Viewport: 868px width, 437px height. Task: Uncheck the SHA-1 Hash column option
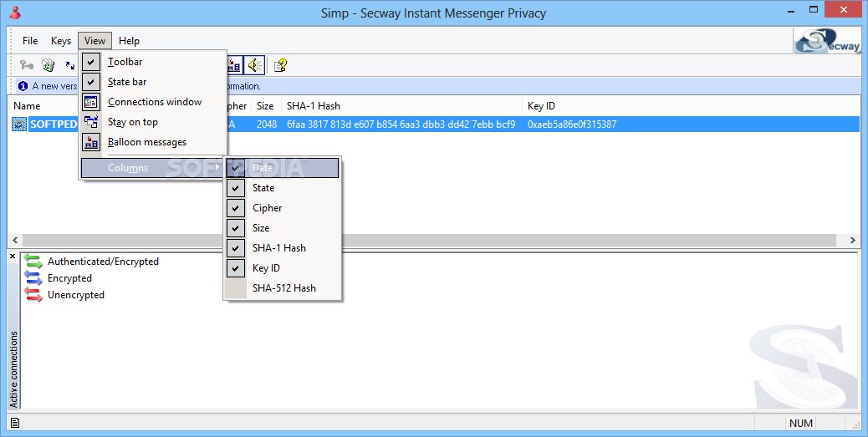(x=283, y=248)
